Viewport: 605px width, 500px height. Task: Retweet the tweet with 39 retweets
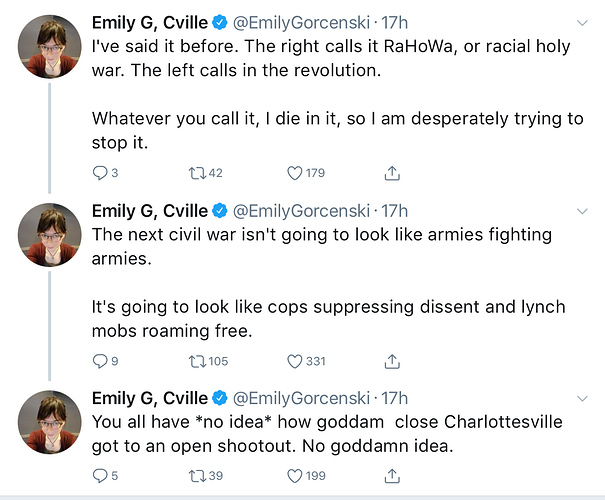196,476
